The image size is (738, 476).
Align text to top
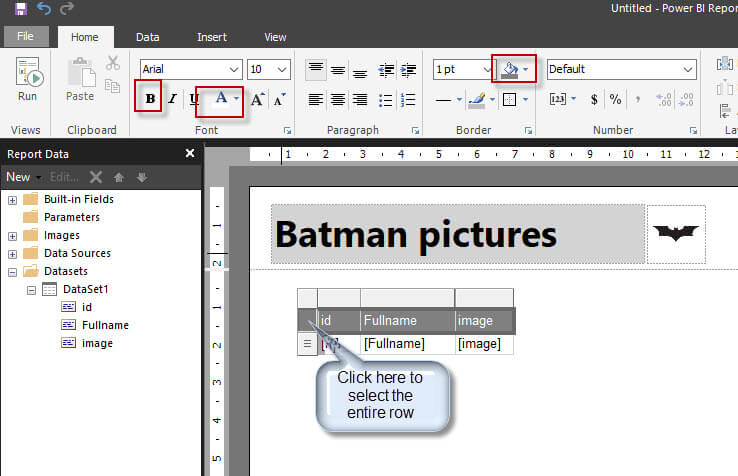point(316,70)
